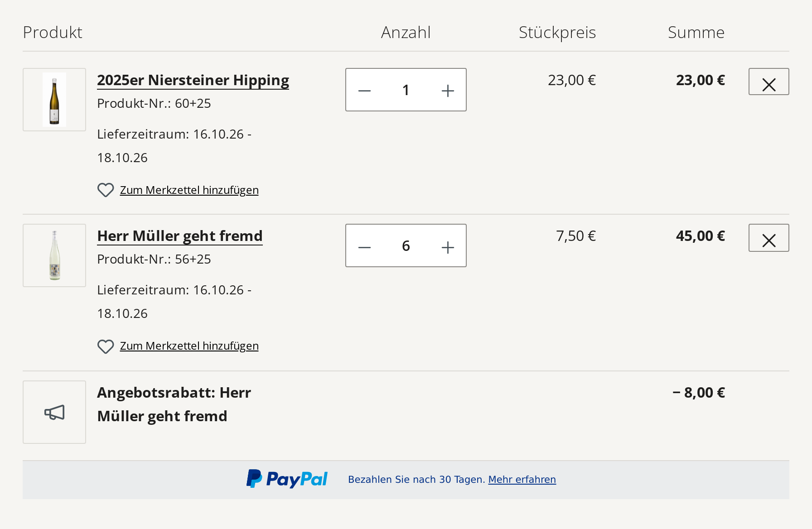
Task: Select the sum 45,00 €
Action: coord(701,236)
